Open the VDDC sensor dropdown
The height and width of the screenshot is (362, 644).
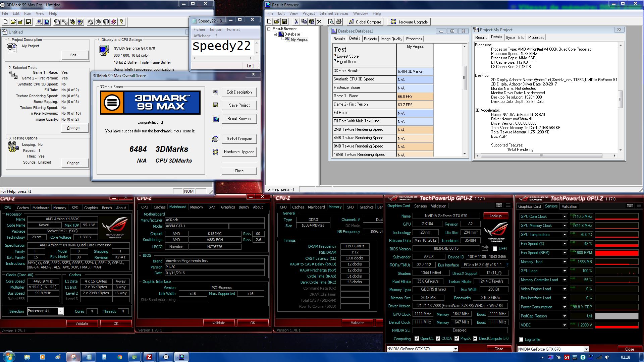click(565, 325)
